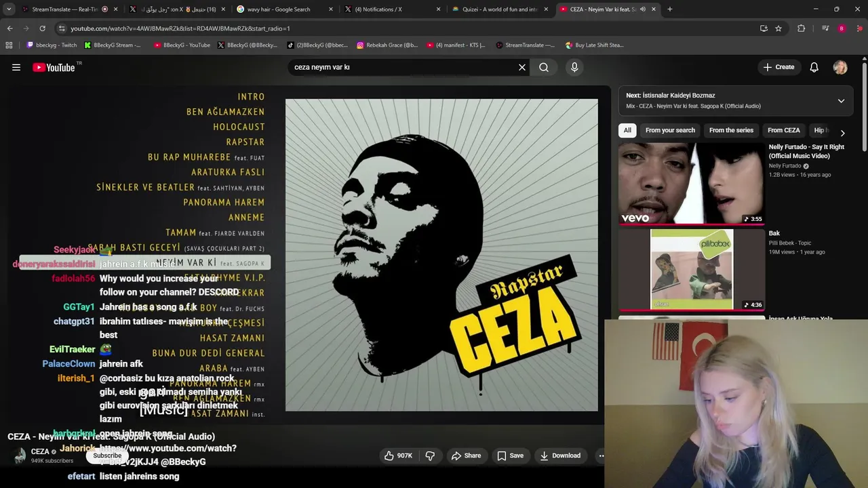Open Chrome profile button
This screenshot has width=868, height=488.
842,28
